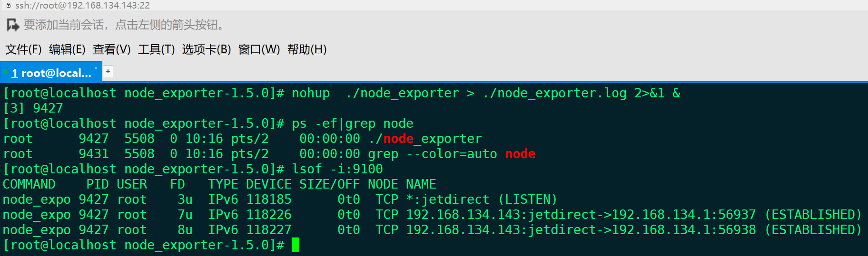Click the add current session arrow icon

pyautogui.click(x=13, y=25)
